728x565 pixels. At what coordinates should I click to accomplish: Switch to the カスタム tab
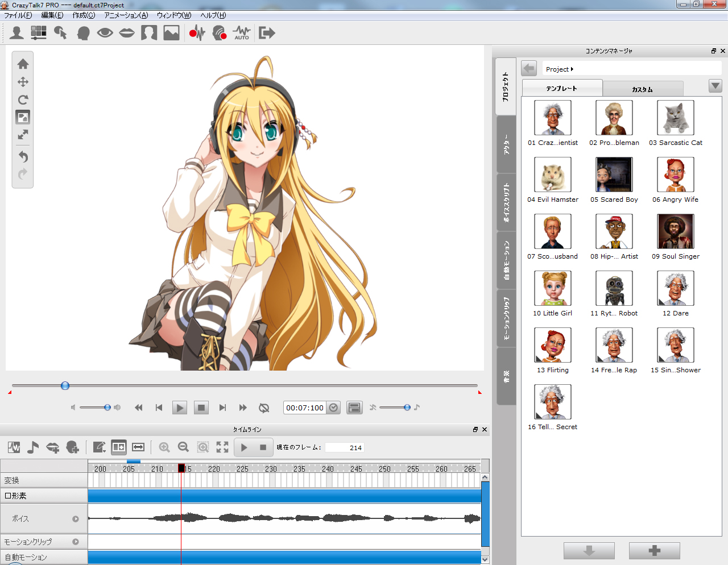pyautogui.click(x=643, y=89)
